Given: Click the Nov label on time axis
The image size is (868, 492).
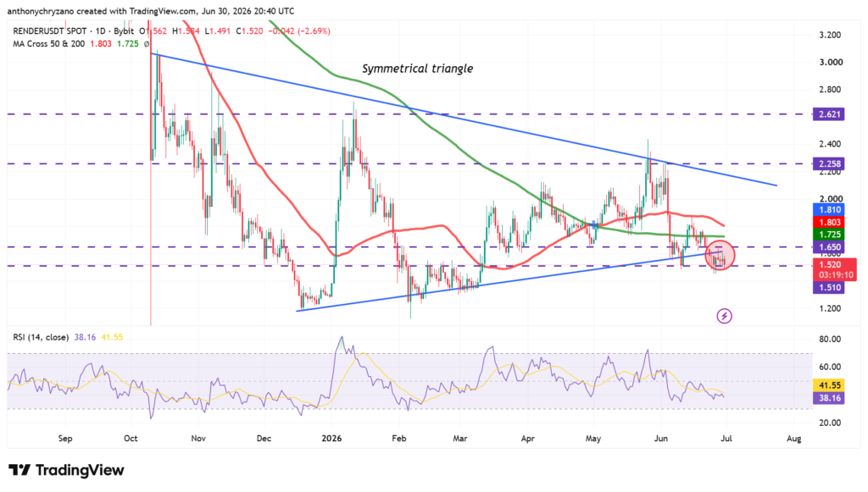Looking at the screenshot, I should click(198, 439).
